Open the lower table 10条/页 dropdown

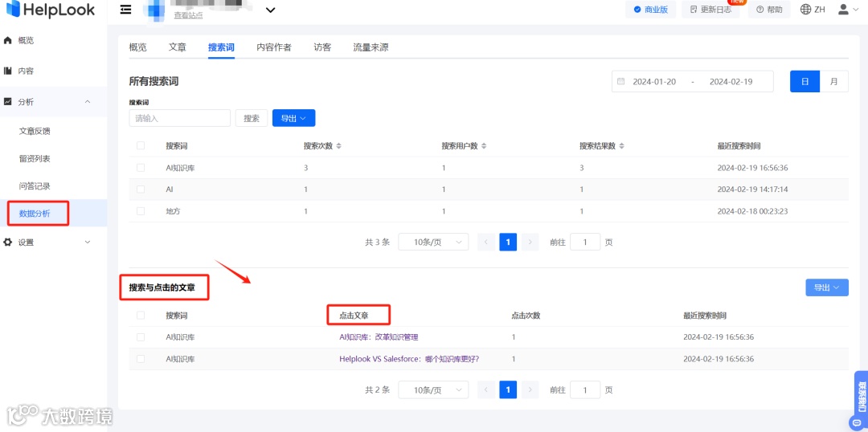tap(433, 389)
